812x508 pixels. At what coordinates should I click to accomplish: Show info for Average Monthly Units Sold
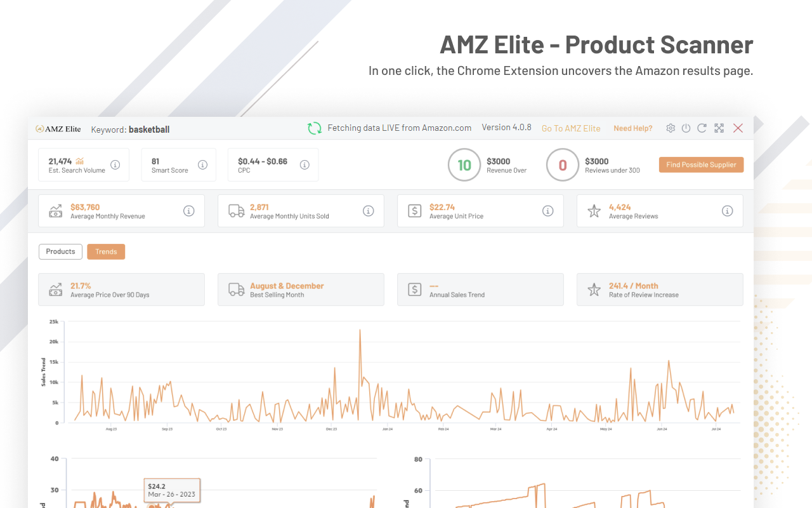click(368, 211)
